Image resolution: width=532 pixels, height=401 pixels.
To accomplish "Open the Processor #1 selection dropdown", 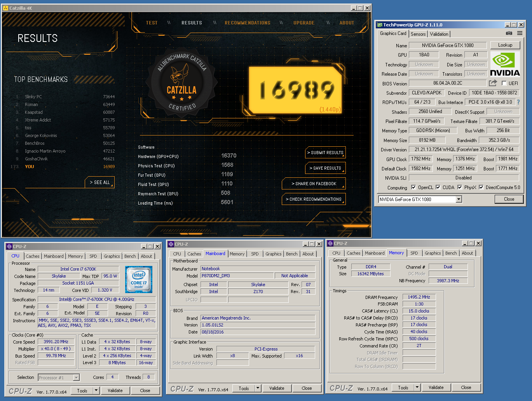I will point(76,377).
